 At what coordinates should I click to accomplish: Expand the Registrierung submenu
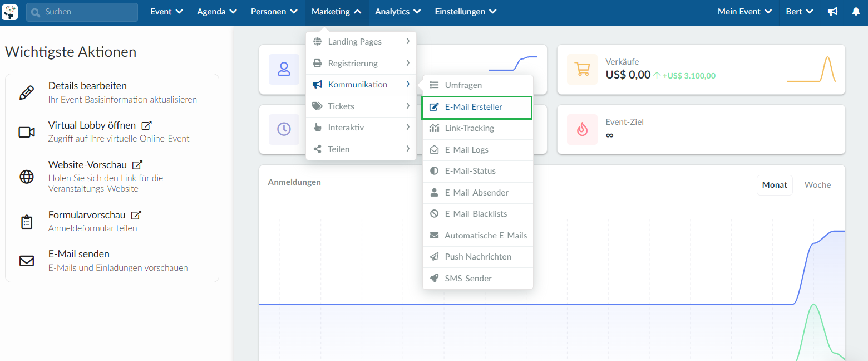point(361,64)
